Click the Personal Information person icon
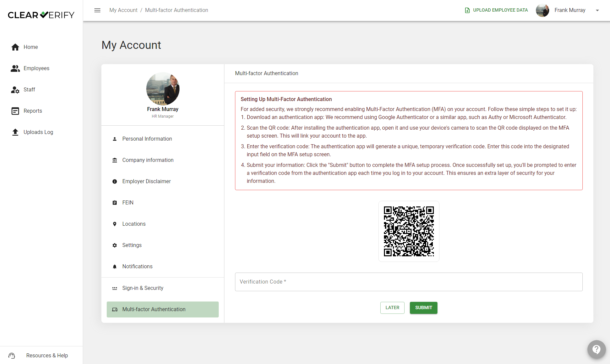Screen dimensions: 610x364 tap(115, 139)
